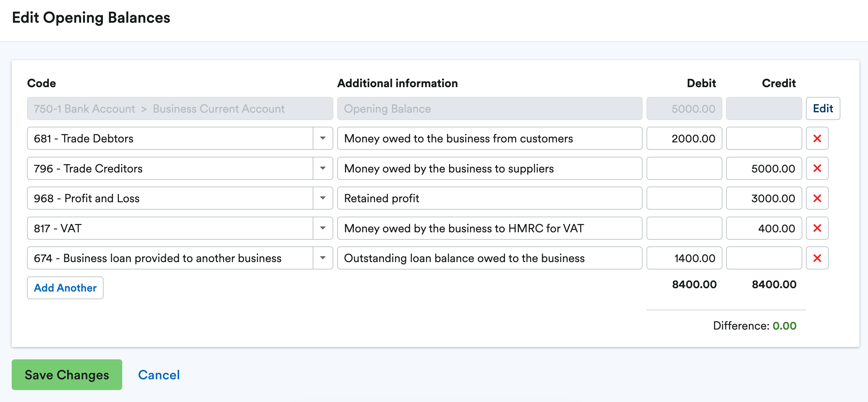The height and width of the screenshot is (402, 868).
Task: Expand the Profit and Loss code dropdown
Action: 323,198
